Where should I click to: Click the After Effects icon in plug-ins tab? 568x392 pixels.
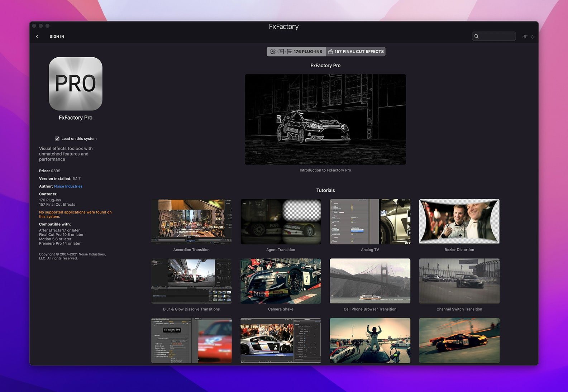pyautogui.click(x=290, y=52)
